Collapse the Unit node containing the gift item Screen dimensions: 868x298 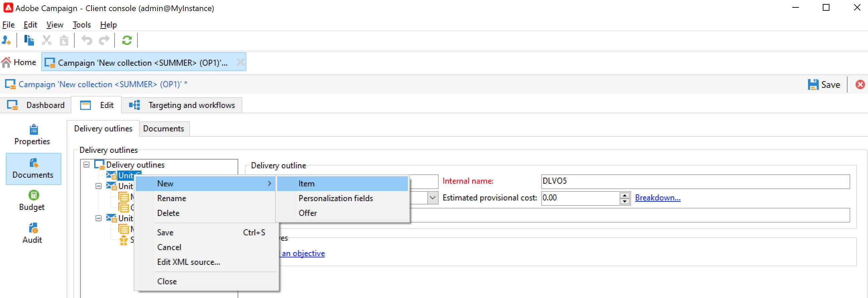99,219
